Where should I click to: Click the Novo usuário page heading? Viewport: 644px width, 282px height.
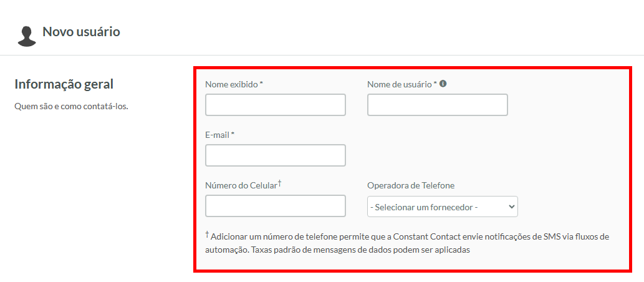point(81,32)
